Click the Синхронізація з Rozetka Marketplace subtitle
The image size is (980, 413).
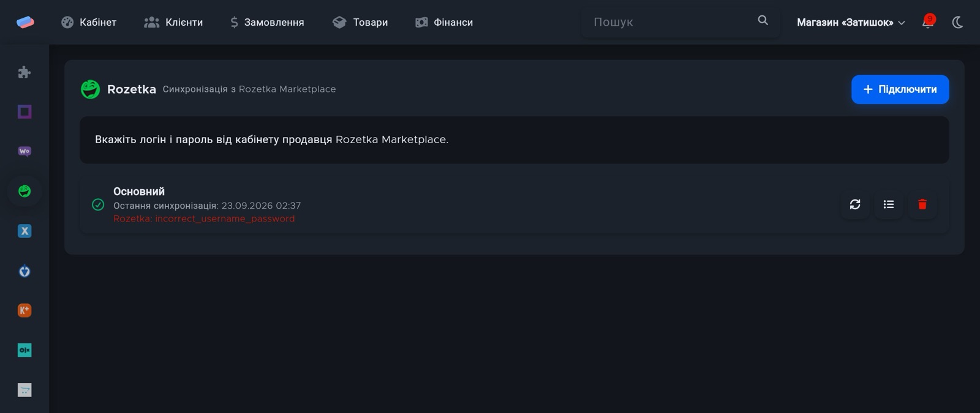(249, 89)
